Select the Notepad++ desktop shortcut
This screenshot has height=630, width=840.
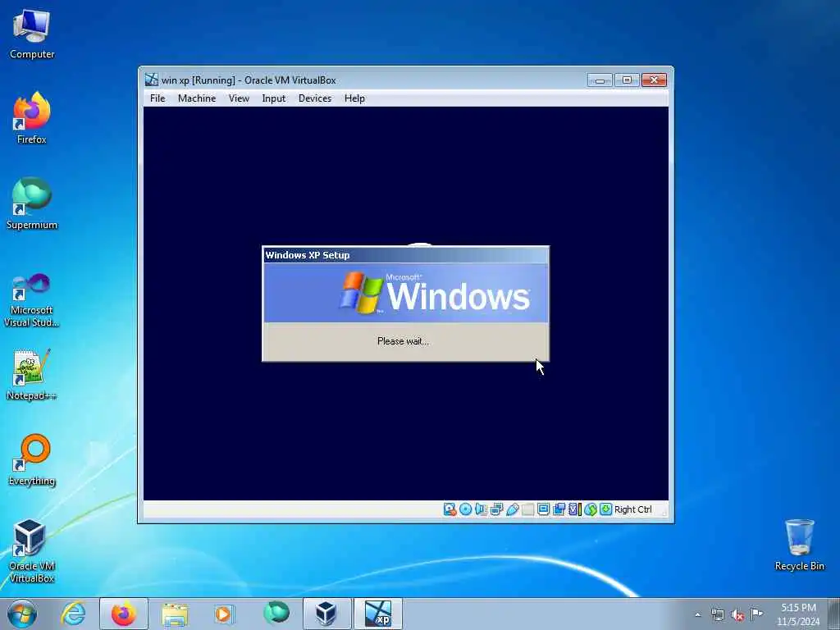click(x=32, y=375)
